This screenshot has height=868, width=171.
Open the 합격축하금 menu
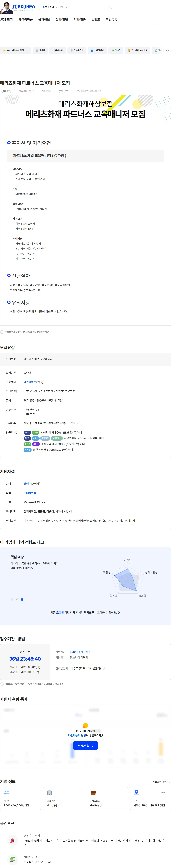click(26, 20)
